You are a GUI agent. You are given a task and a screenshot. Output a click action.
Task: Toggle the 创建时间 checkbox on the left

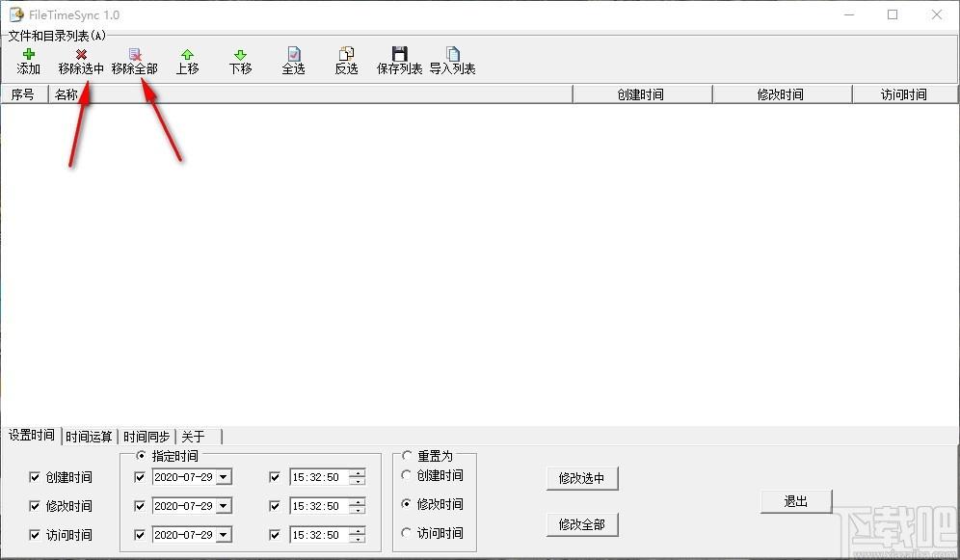tap(35, 477)
